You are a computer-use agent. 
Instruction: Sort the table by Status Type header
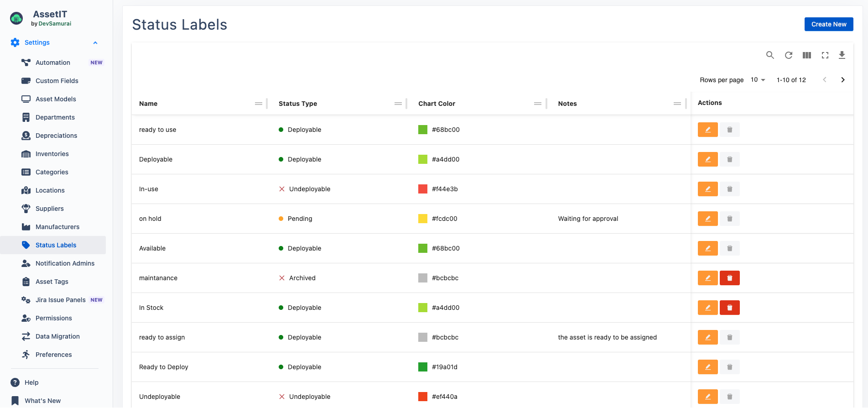coord(298,104)
